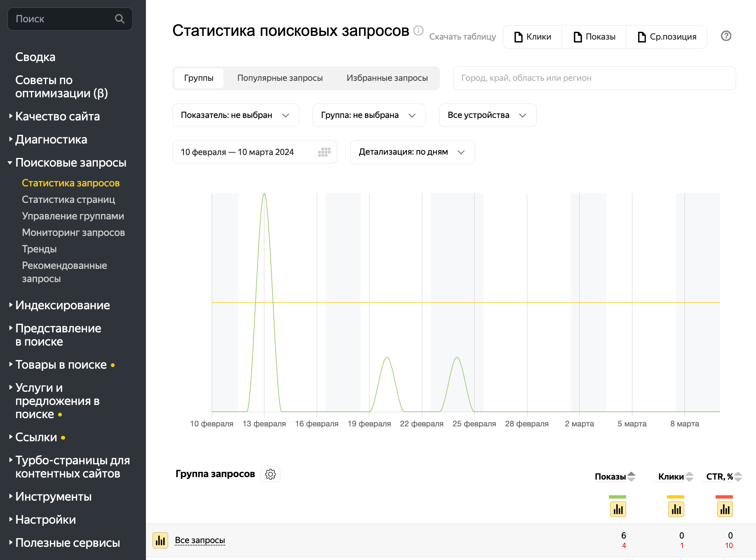Download Клики table file
756x560 pixels.
pos(533,37)
